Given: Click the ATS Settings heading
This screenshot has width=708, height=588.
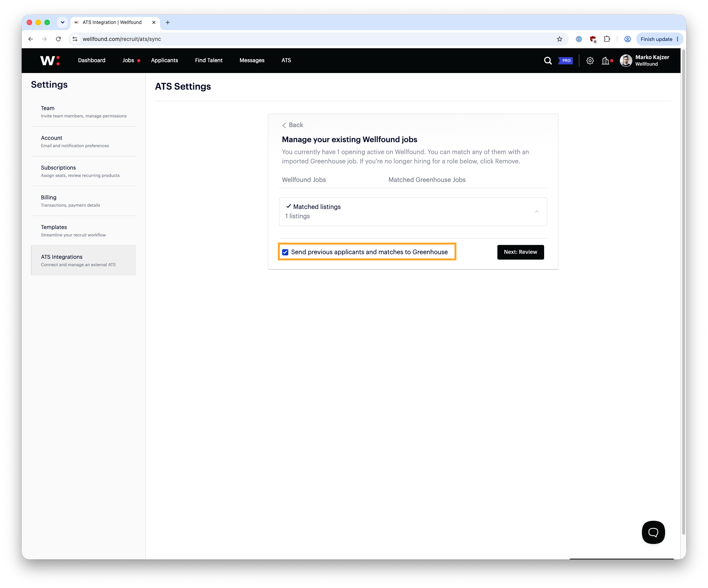Looking at the screenshot, I should (x=183, y=87).
